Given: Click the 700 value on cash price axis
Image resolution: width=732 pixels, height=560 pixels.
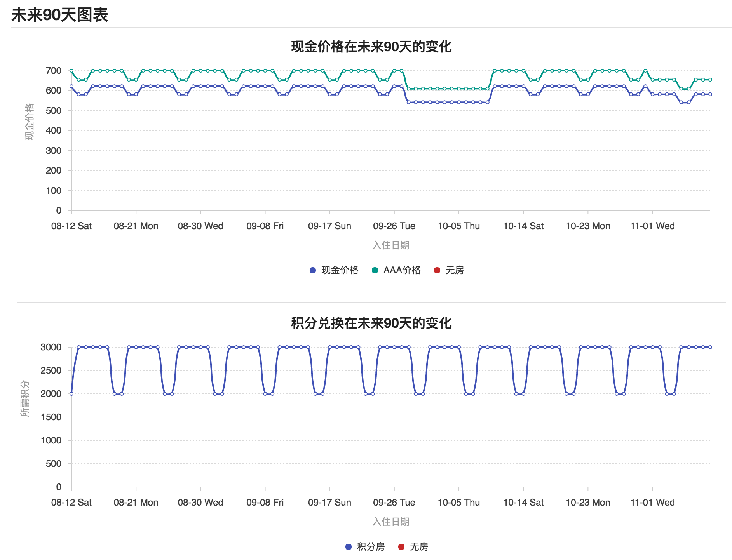Looking at the screenshot, I should pyautogui.click(x=54, y=71).
